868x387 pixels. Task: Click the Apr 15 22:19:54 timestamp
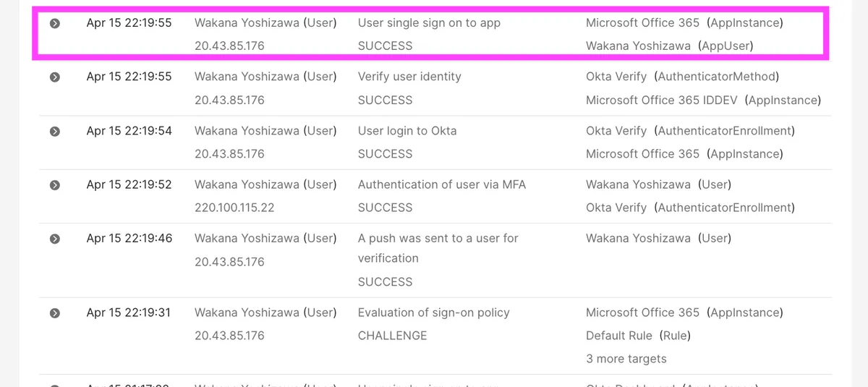(x=129, y=130)
